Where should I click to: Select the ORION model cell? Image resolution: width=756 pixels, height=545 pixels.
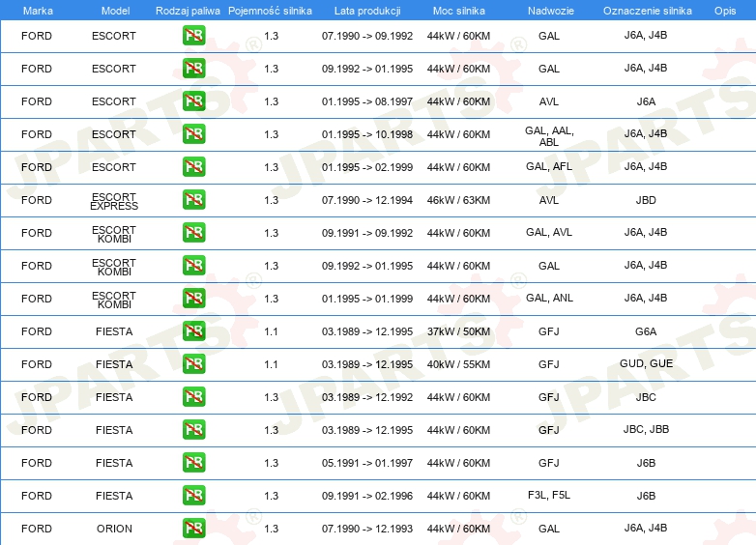coord(114,529)
